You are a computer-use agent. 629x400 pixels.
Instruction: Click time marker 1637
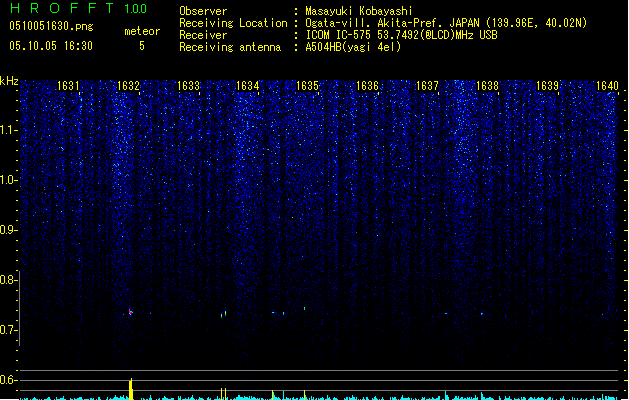[427, 86]
